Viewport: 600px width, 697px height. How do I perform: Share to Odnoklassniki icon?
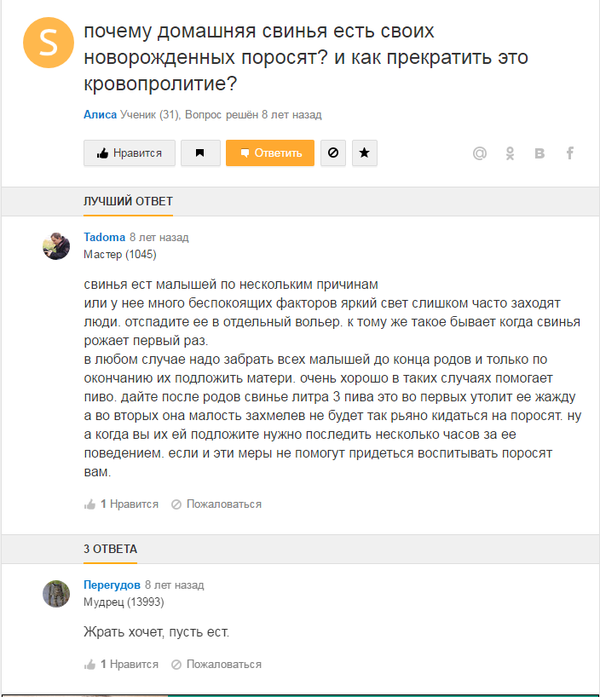point(510,153)
